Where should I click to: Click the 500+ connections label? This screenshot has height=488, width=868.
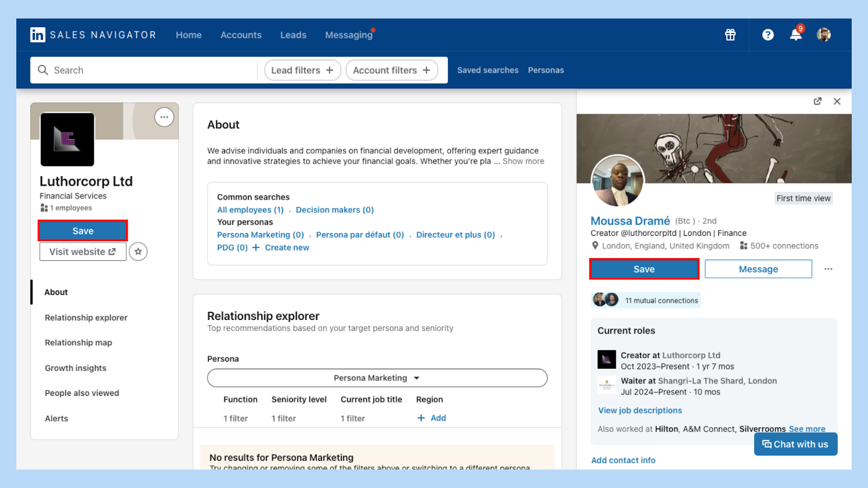779,246
